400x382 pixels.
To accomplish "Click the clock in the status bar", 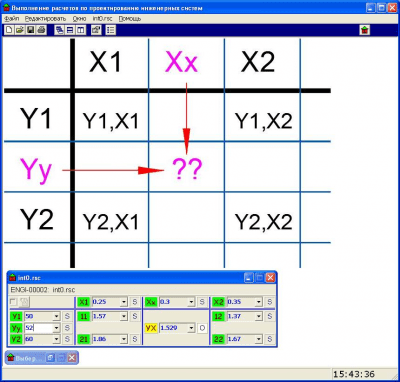I will pyautogui.click(x=354, y=374).
